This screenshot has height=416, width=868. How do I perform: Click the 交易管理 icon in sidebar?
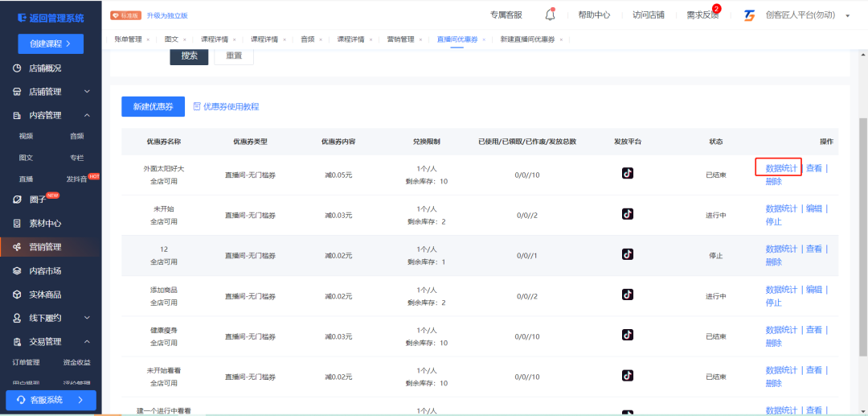[17, 342]
